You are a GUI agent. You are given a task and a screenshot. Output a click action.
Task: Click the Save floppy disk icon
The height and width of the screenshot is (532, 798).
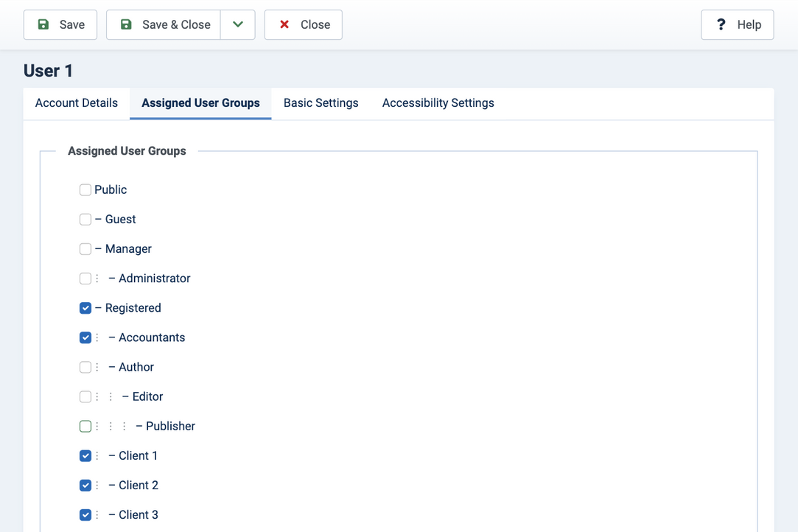pyautogui.click(x=43, y=24)
